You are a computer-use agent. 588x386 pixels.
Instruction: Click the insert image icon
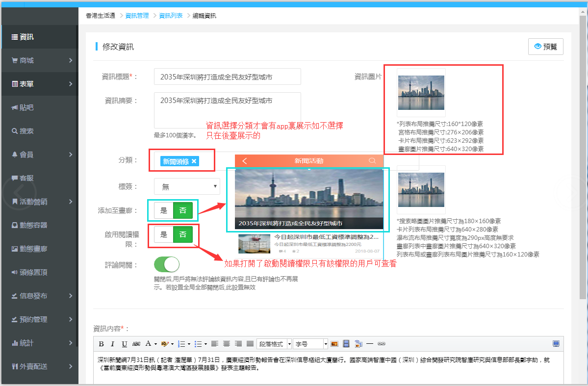pyautogui.click(x=334, y=344)
